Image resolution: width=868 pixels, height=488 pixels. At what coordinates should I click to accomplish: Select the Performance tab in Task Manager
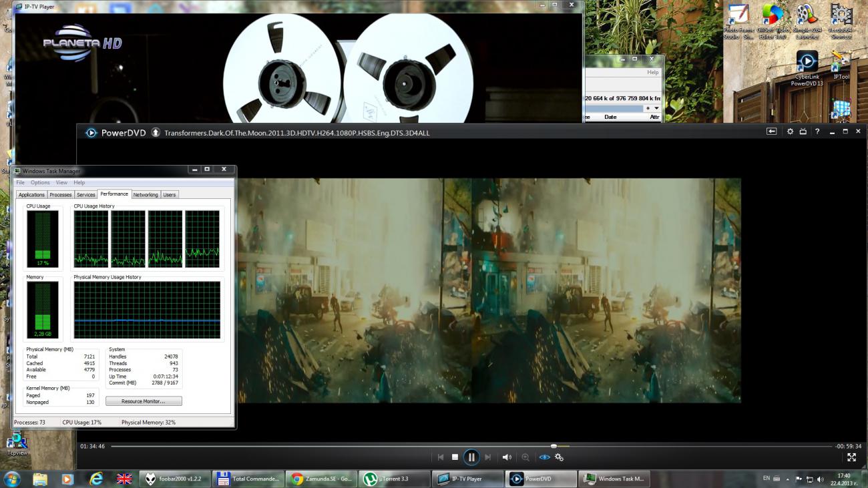point(114,194)
